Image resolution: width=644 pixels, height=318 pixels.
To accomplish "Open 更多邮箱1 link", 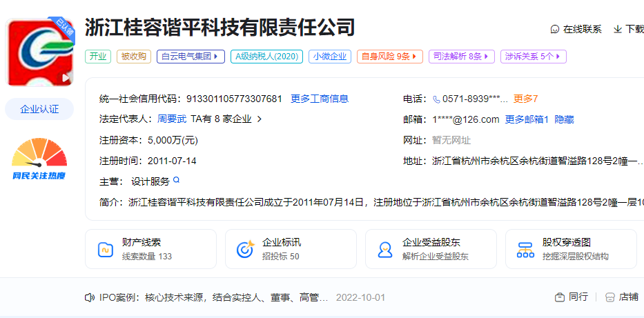I will (527, 119).
